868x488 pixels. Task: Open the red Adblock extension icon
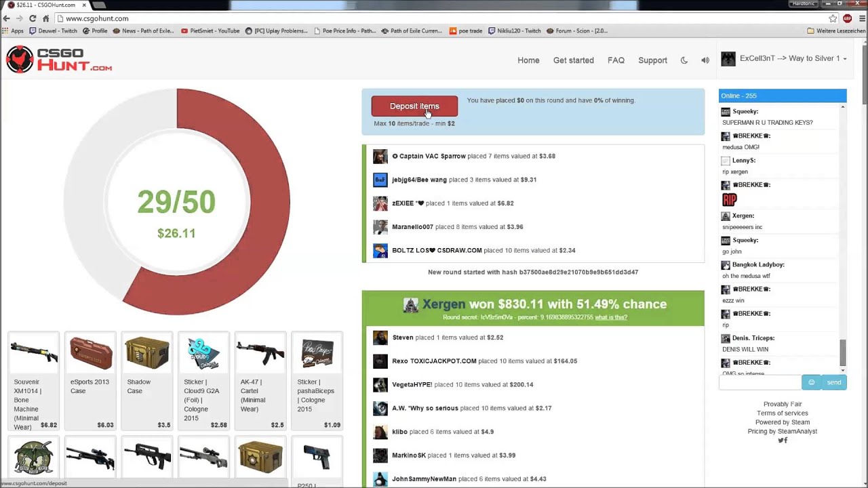click(x=847, y=18)
